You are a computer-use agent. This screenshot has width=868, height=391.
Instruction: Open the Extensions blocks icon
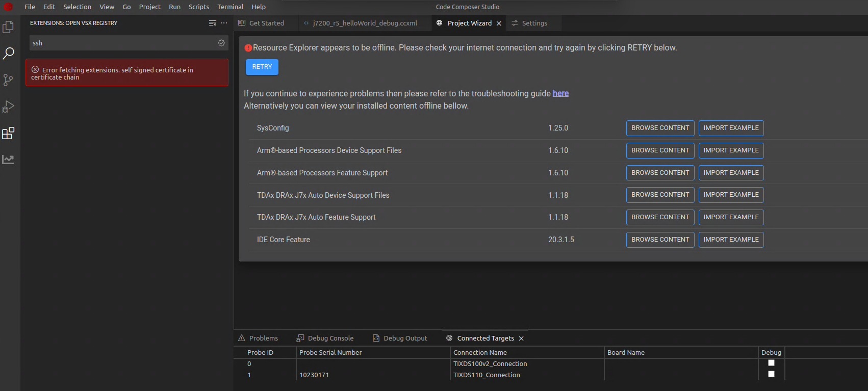[8, 134]
